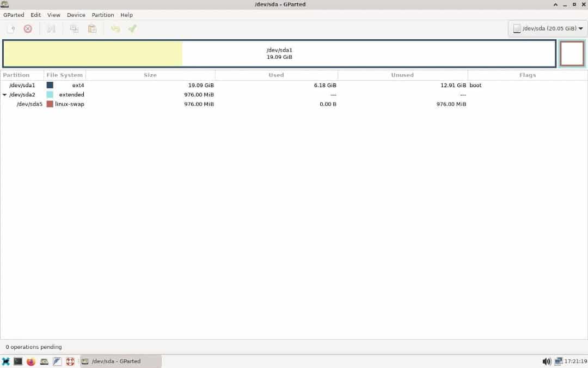Expand the /dev/sda2 extended partition entry

pos(4,94)
